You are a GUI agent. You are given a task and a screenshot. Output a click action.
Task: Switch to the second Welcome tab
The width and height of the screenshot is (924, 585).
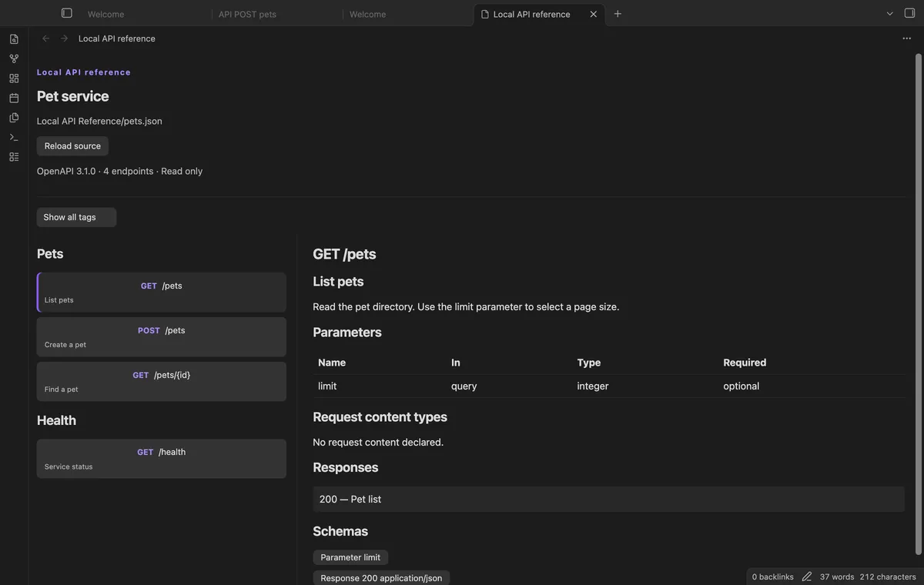click(x=368, y=14)
